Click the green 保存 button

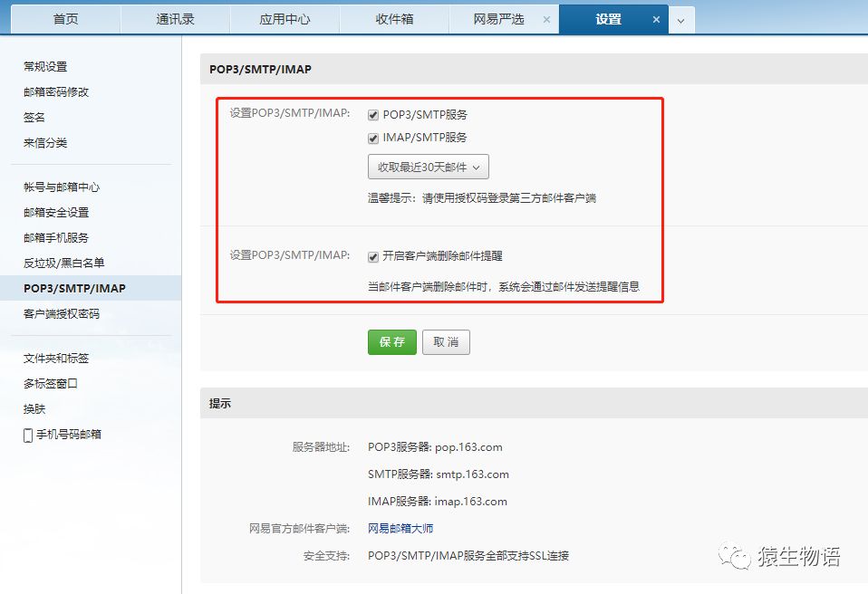[x=392, y=341]
